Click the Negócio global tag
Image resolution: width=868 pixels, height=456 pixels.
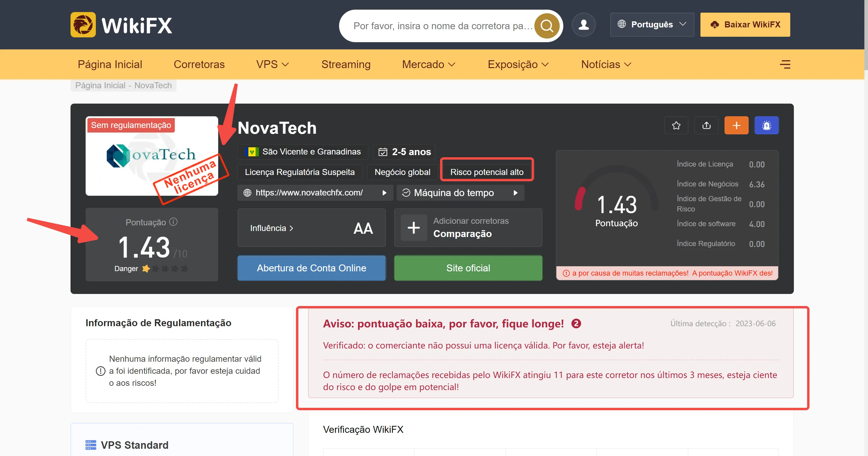pyautogui.click(x=402, y=172)
